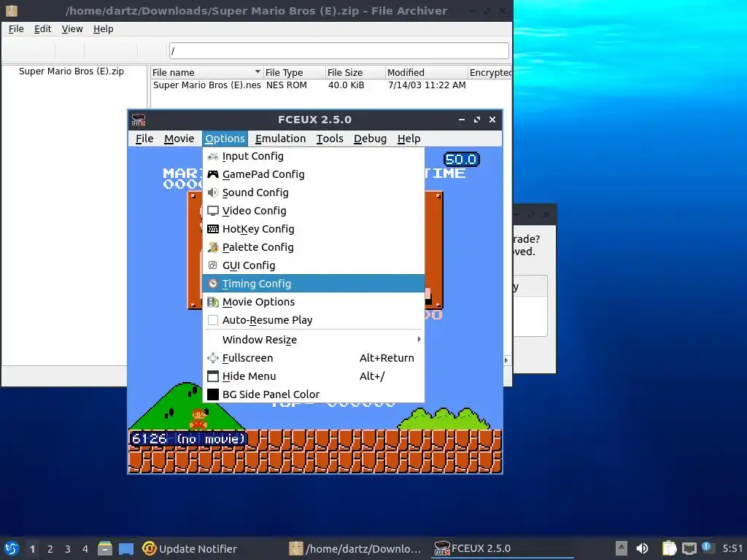
Task: Switch to workspace 2
Action: point(50,549)
